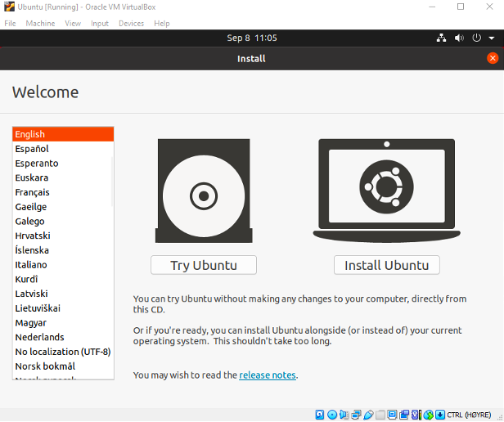This screenshot has width=504, height=422.
Task: Click the Try Ubuntu button
Action: point(204,265)
